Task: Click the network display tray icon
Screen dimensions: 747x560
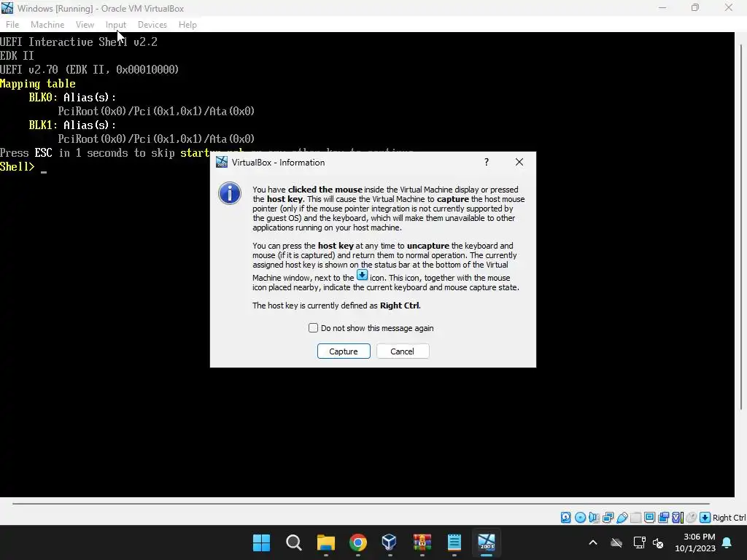Action: [639, 542]
